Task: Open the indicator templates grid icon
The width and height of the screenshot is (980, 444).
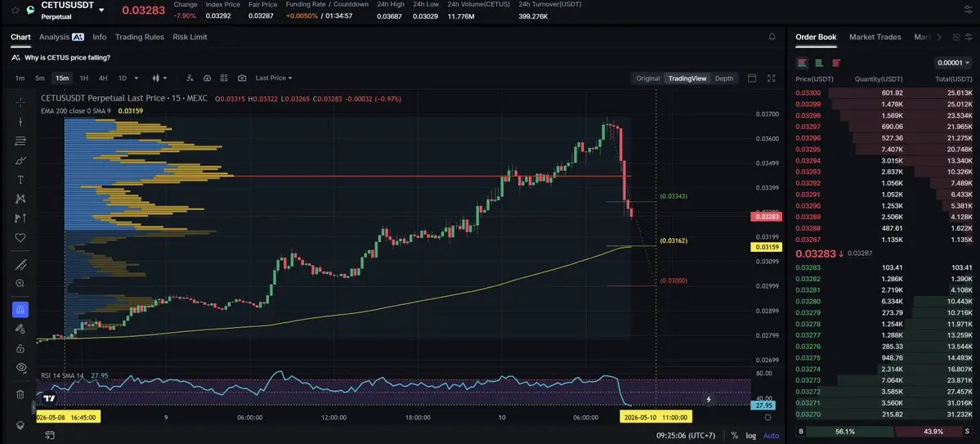Action: click(x=225, y=78)
